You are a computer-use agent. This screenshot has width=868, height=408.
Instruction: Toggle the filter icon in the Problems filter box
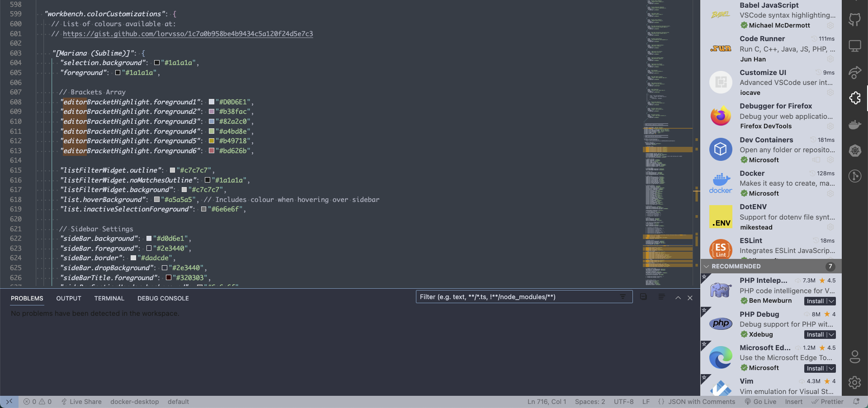point(623,297)
